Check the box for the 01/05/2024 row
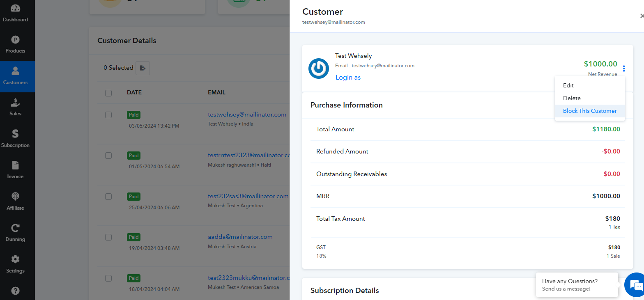This screenshot has width=644, height=300. coord(108,156)
